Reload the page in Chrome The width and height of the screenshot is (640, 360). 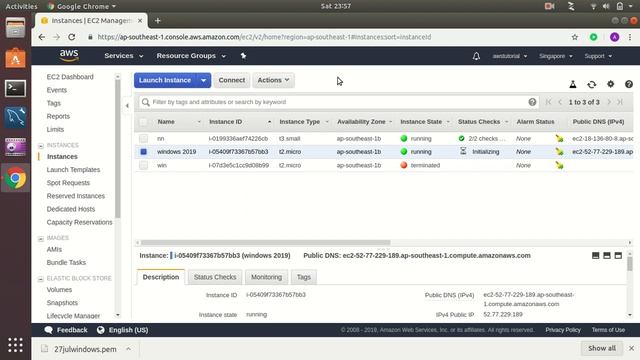click(x=71, y=37)
